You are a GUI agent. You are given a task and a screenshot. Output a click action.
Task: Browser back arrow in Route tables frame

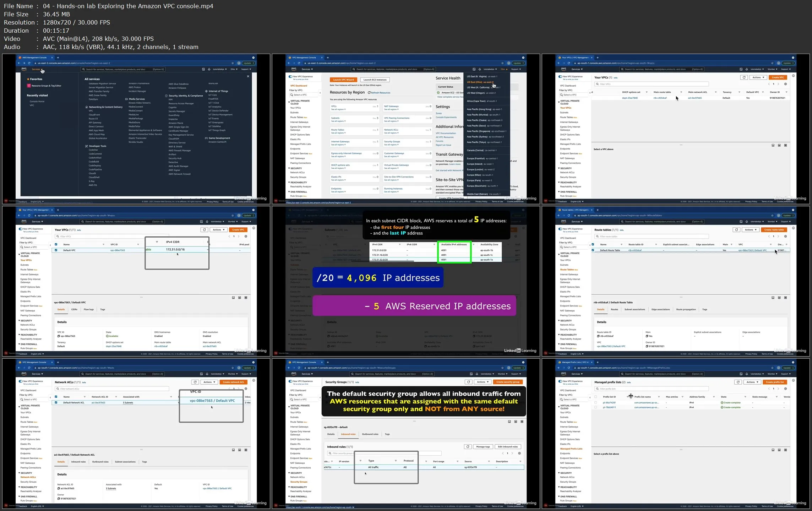559,216
